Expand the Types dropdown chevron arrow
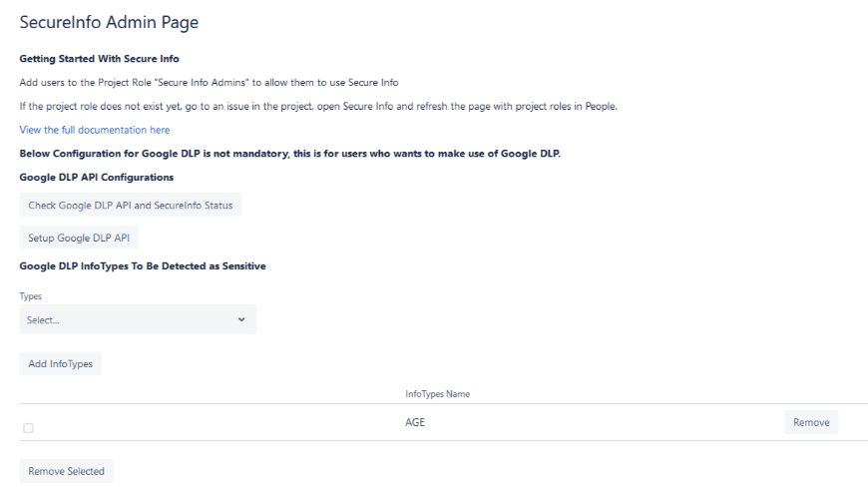Image resolution: width=868 pixels, height=494 pixels. tap(241, 319)
